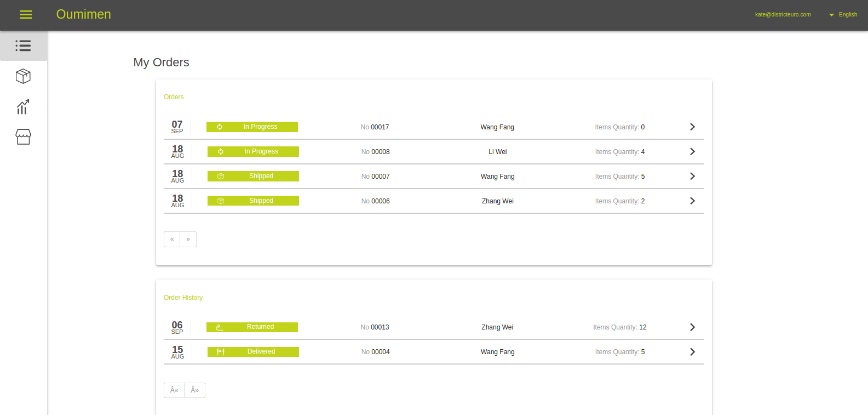Expand returned order 00013 chevron
The width and height of the screenshot is (868, 415).
point(692,327)
